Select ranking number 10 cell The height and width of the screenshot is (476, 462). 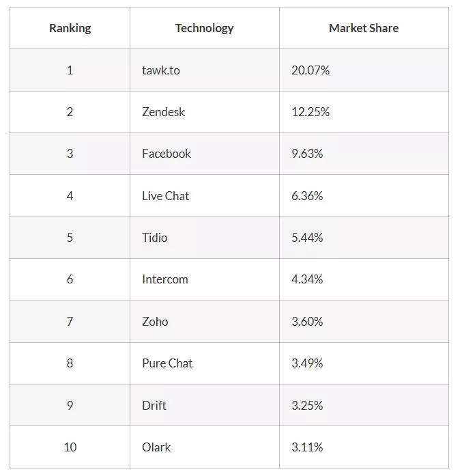pyautogui.click(x=70, y=447)
